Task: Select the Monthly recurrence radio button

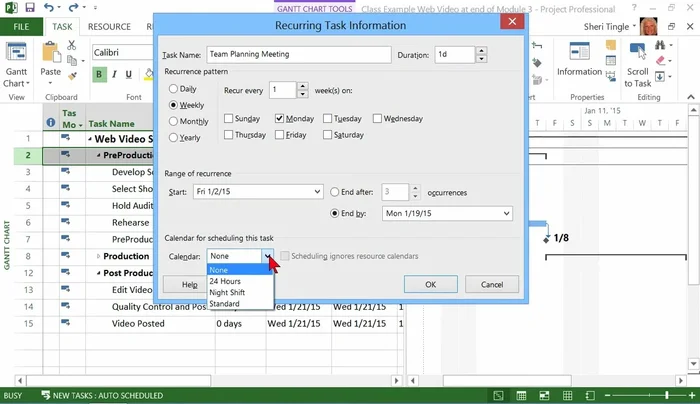Action: (173, 121)
